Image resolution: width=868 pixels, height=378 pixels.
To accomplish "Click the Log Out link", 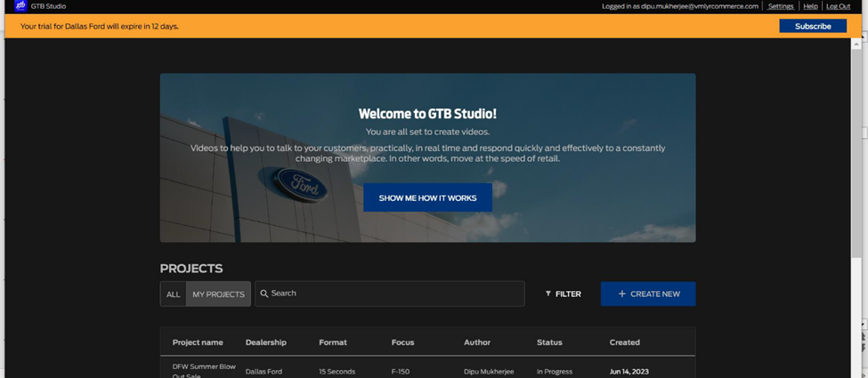I will coord(838,6).
